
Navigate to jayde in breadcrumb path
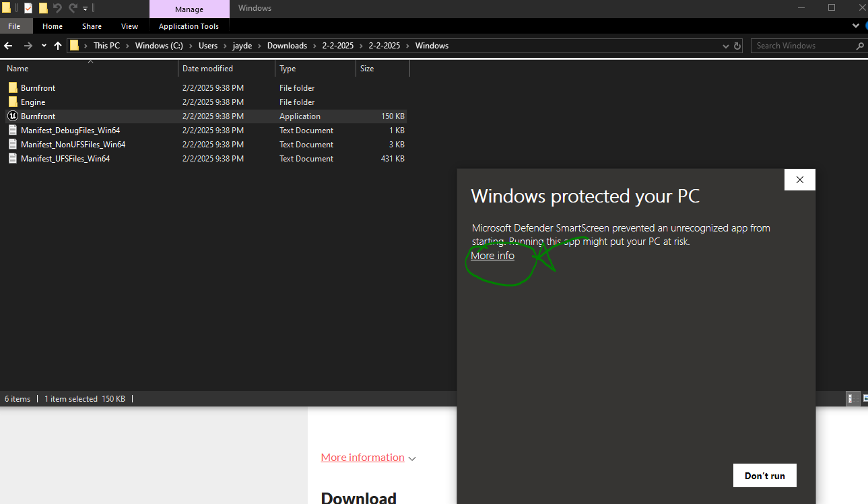point(243,46)
